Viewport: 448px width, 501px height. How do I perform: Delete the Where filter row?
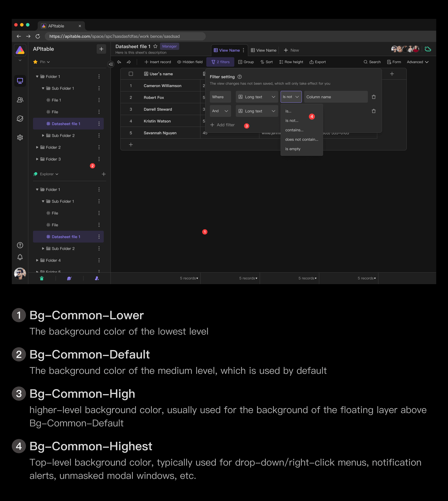[x=374, y=97]
